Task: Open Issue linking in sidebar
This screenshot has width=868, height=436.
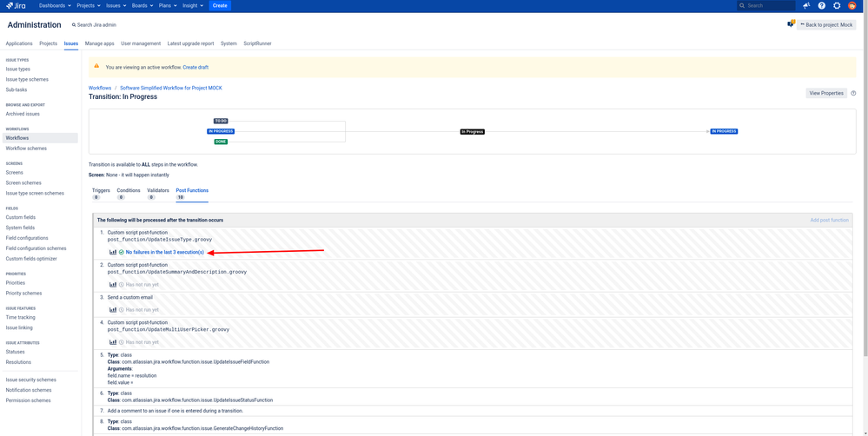Action: (19, 327)
